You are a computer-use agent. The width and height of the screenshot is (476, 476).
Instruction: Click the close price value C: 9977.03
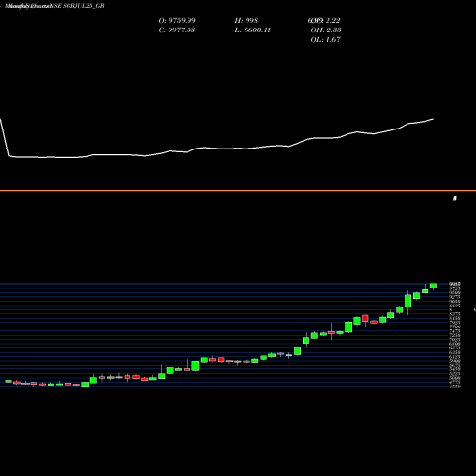point(177,30)
